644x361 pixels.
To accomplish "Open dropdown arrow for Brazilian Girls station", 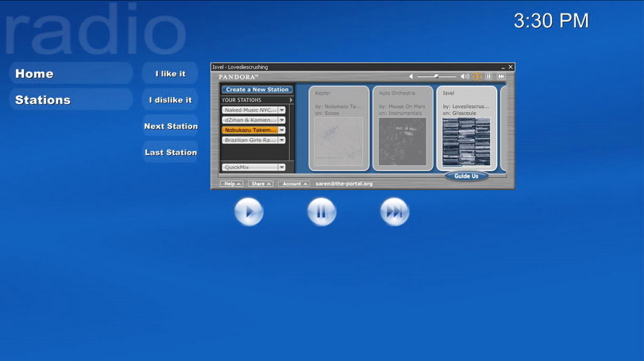I will [282, 140].
